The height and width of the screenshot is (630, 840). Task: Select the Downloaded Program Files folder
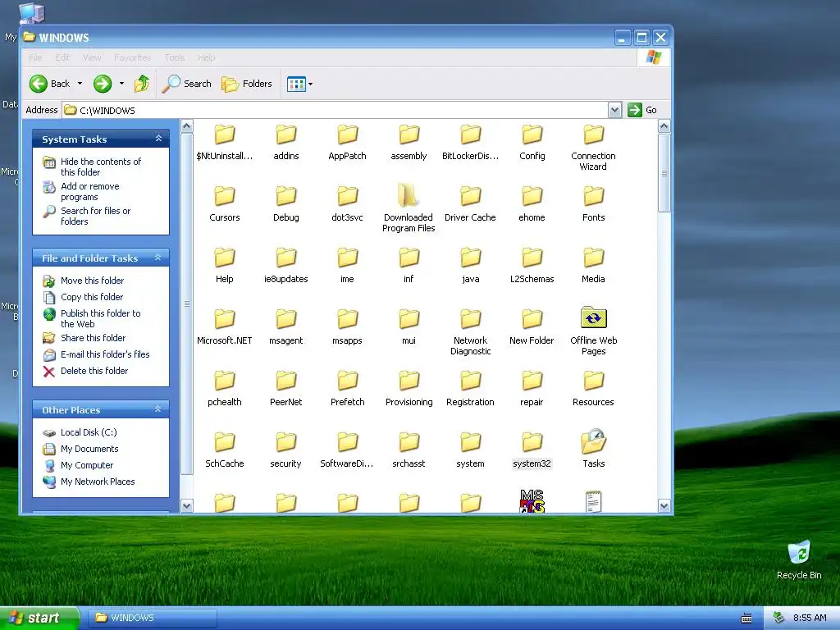409,195
